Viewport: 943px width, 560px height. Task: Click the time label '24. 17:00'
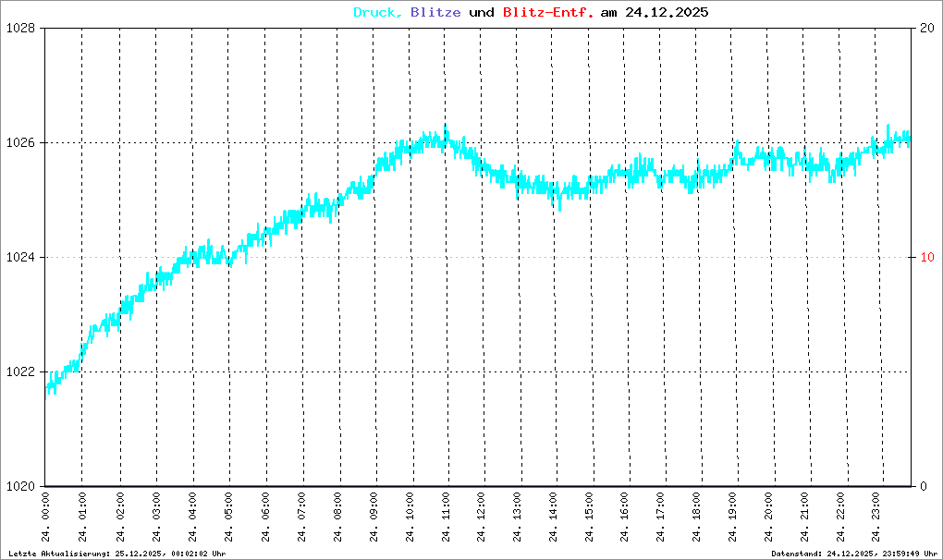660,517
